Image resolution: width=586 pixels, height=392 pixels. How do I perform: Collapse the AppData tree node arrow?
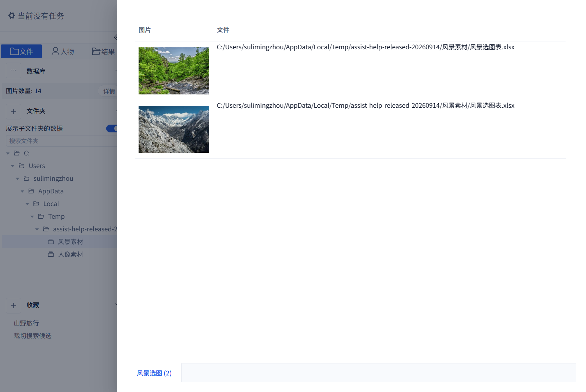(x=22, y=191)
